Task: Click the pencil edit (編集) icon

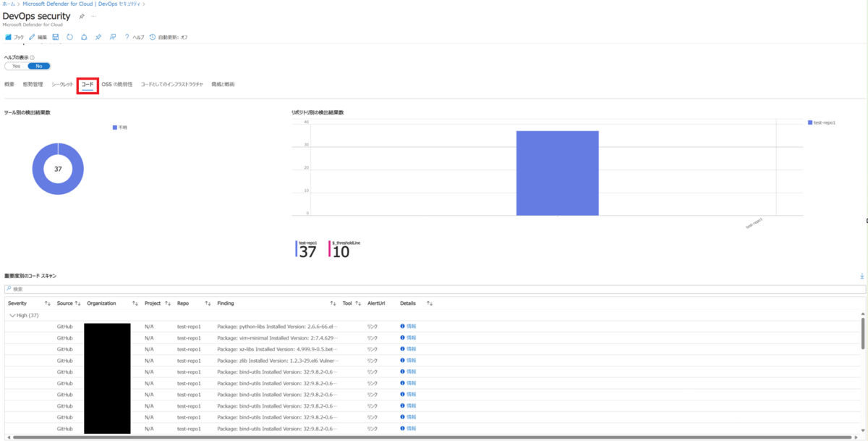Action: (x=32, y=37)
